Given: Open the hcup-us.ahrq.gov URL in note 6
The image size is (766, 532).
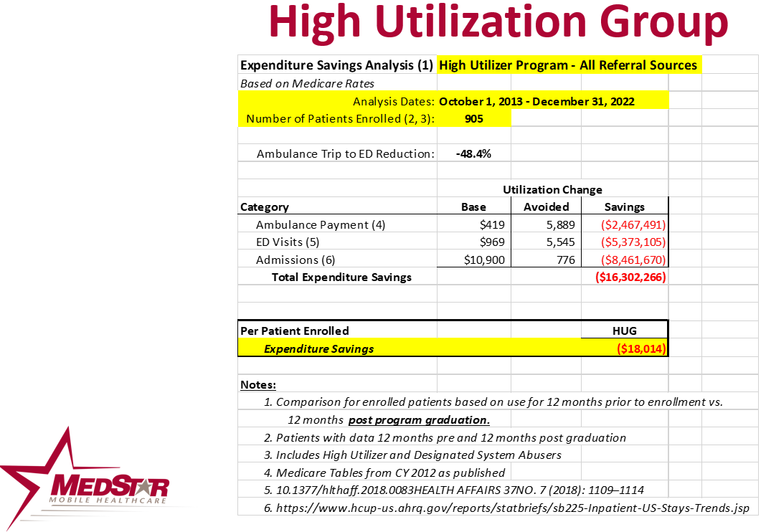Looking at the screenshot, I should click(512, 508).
